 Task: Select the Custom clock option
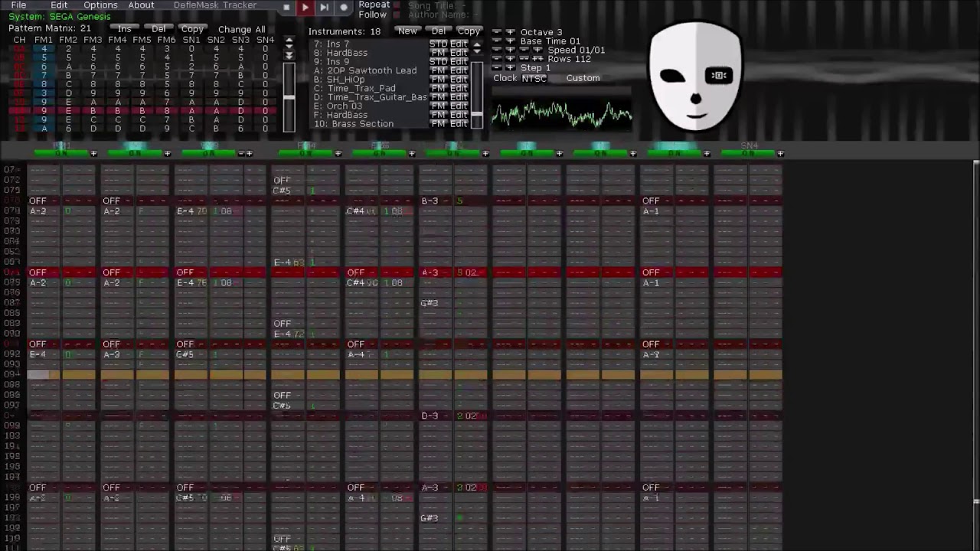pos(583,78)
